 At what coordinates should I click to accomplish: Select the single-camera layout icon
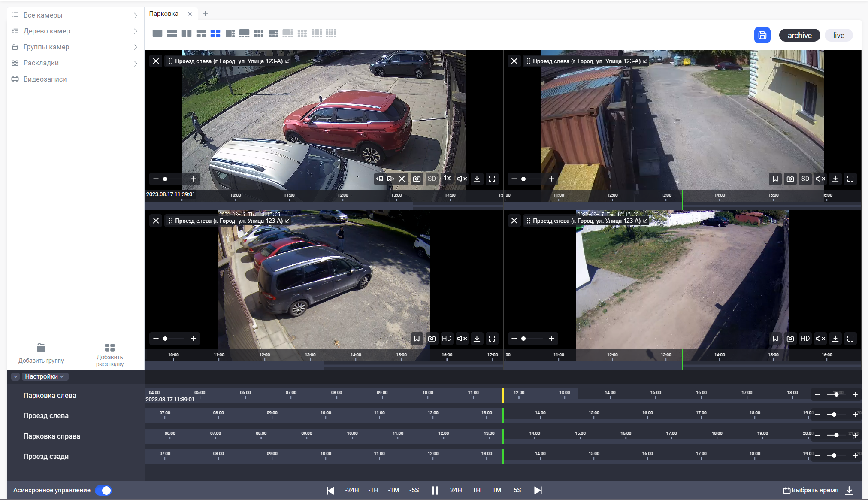tap(157, 33)
